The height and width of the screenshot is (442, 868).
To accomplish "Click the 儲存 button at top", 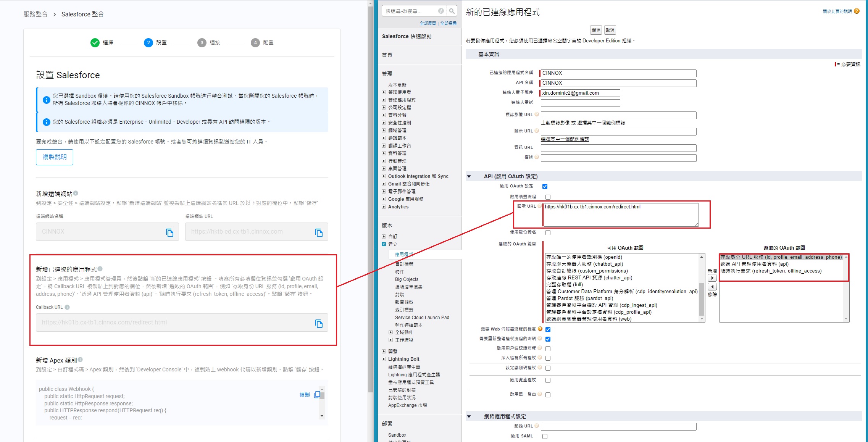I will pos(595,30).
